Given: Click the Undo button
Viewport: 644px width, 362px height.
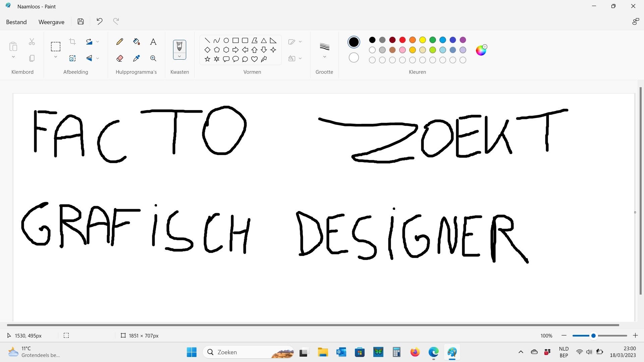Looking at the screenshot, I should pos(99,21).
